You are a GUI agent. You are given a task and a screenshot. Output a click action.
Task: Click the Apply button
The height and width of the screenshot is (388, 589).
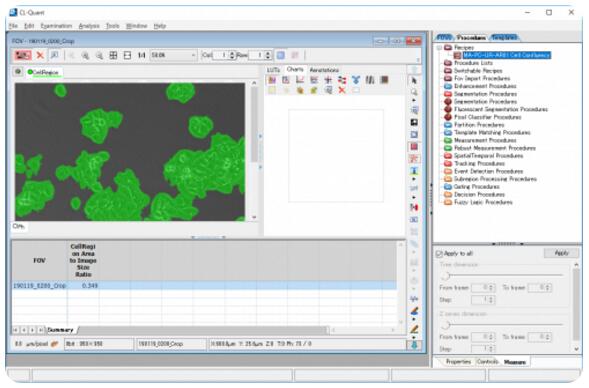click(x=561, y=253)
